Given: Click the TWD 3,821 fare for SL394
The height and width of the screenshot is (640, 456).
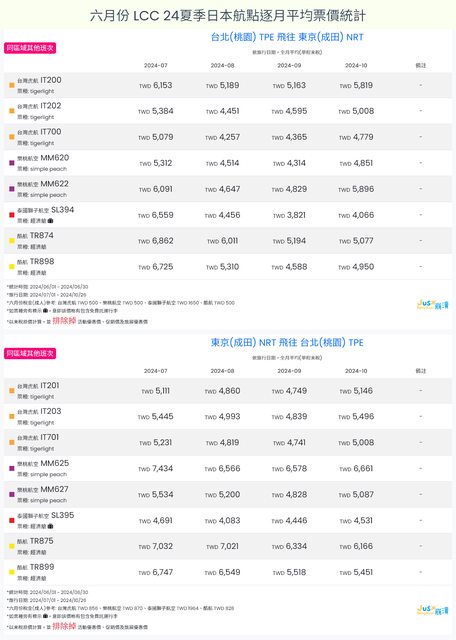Looking at the screenshot, I should 289,215.
